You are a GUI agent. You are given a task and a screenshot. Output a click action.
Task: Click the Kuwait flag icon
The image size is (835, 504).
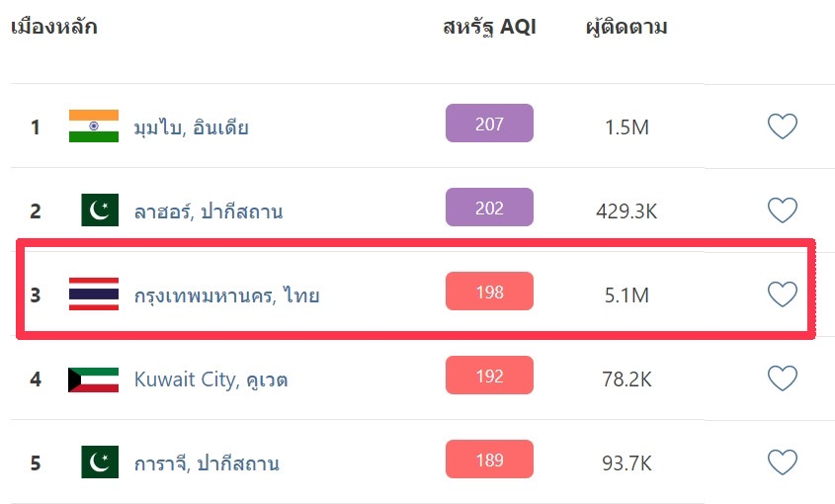(x=94, y=379)
